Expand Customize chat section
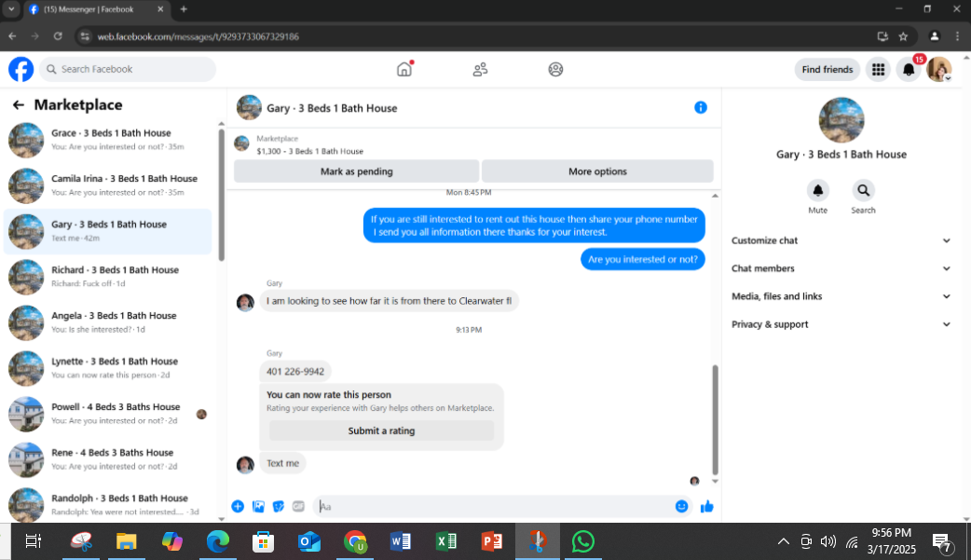The image size is (971, 560). pyautogui.click(x=841, y=240)
